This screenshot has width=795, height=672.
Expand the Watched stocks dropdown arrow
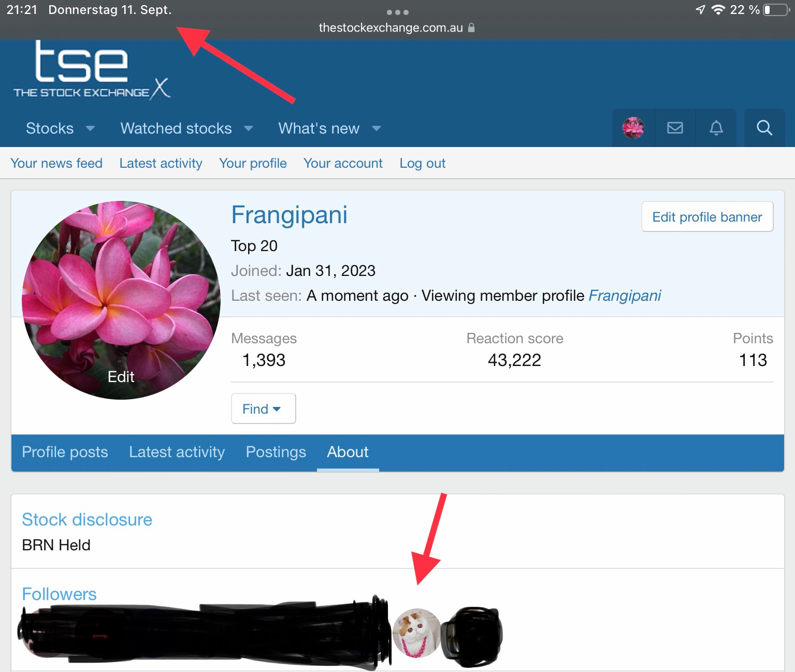[249, 128]
